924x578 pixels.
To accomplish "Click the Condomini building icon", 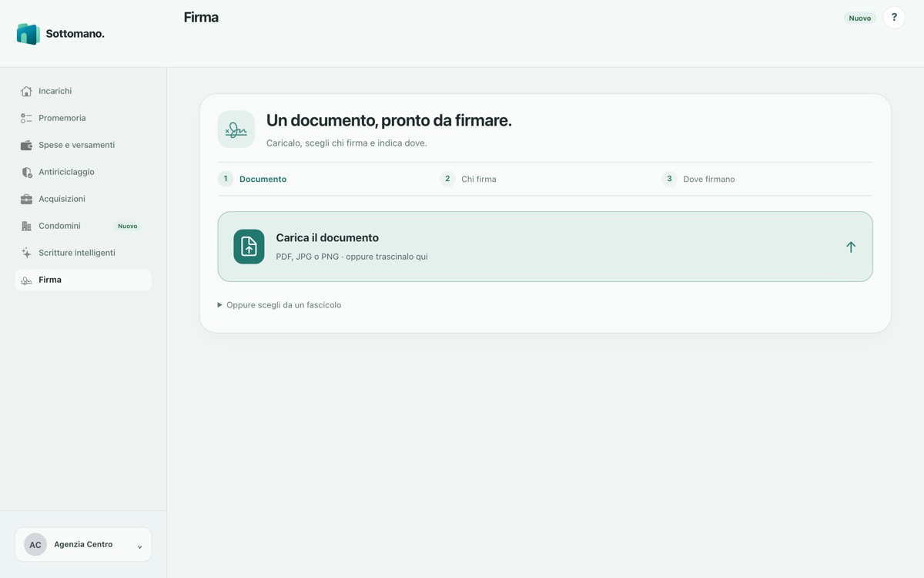I will 26,226.
